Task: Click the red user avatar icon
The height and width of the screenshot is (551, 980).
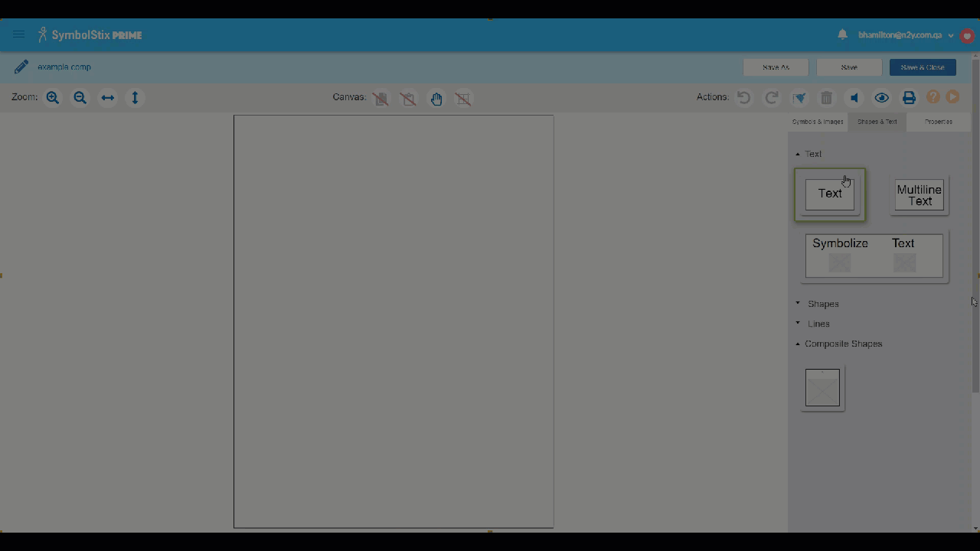Action: tap(967, 35)
